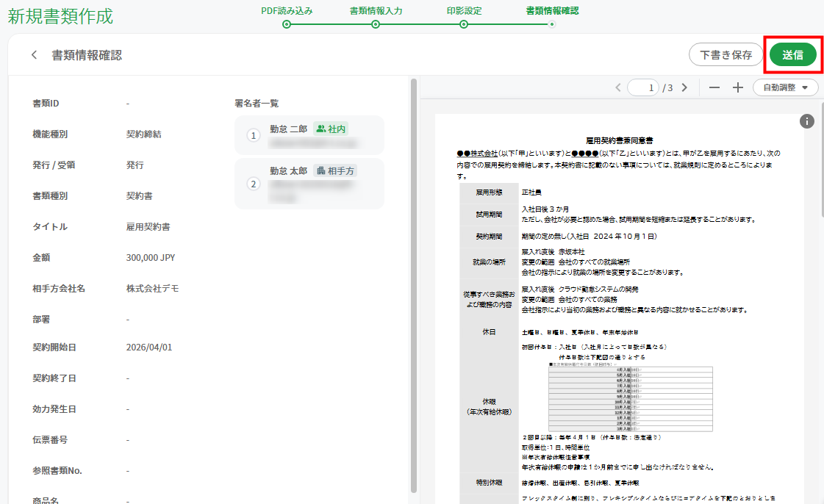The width and height of the screenshot is (824, 504).
Task: Click the 契約書 document type value
Action: pyautogui.click(x=139, y=196)
